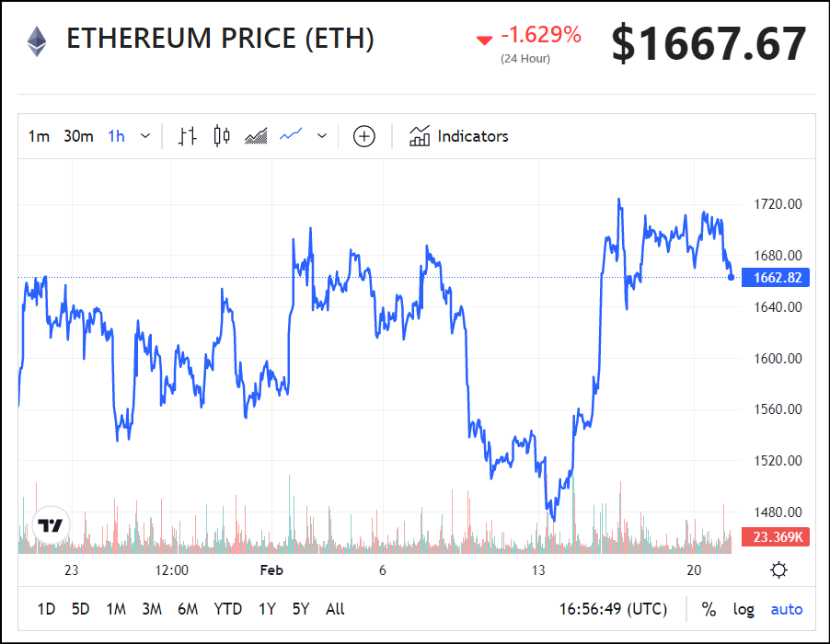Click the compare/add symbol plus icon
Screen dimensions: 830x644
pos(364,136)
